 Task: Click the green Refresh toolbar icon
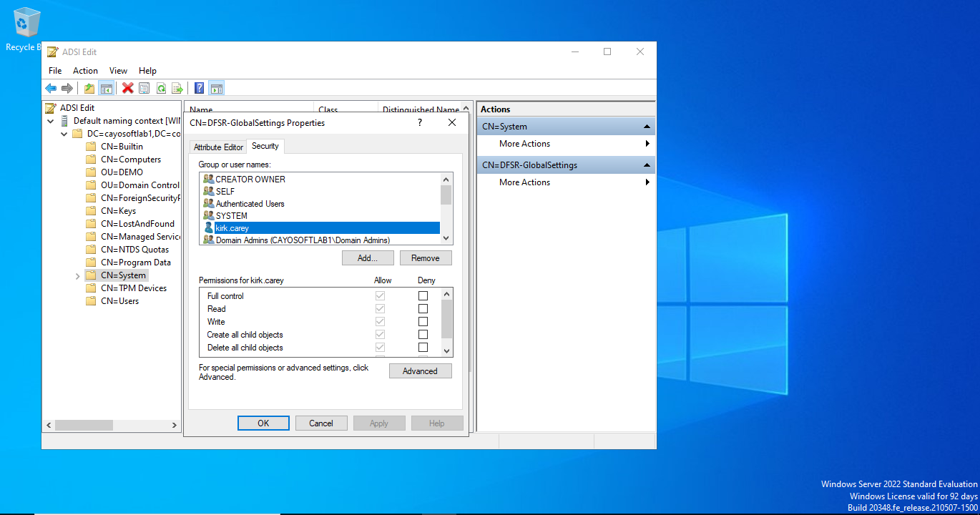161,88
